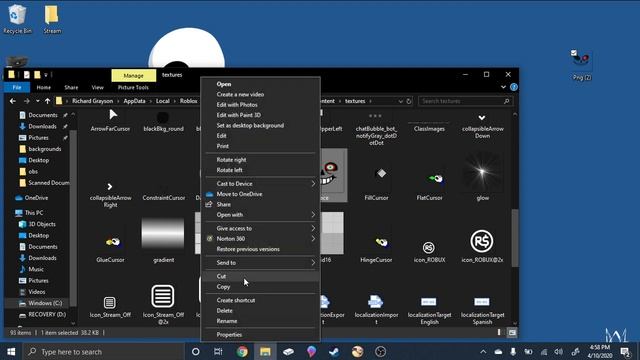Select Windows (C:) drive in sidebar
This screenshot has height=360, width=640.
(x=40, y=303)
